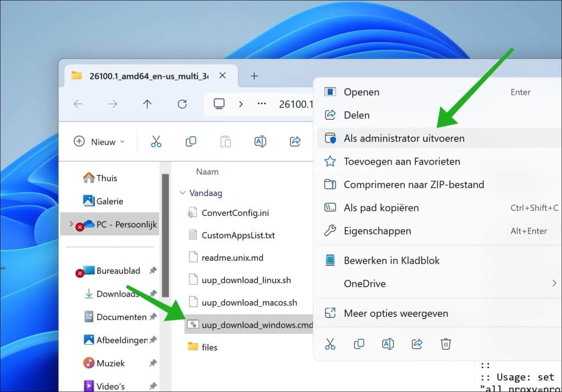Click the Share icon in Explorer toolbar
Screen dimensions: 562x392
click(295, 141)
